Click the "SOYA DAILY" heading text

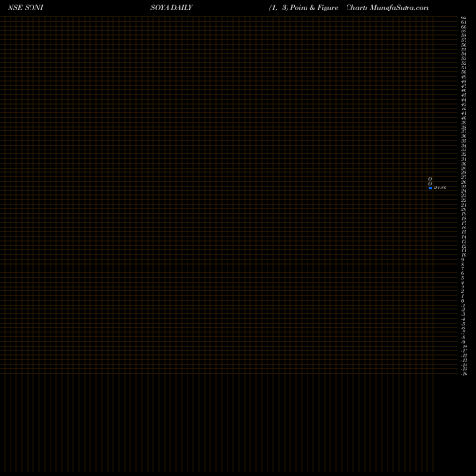coord(171,8)
